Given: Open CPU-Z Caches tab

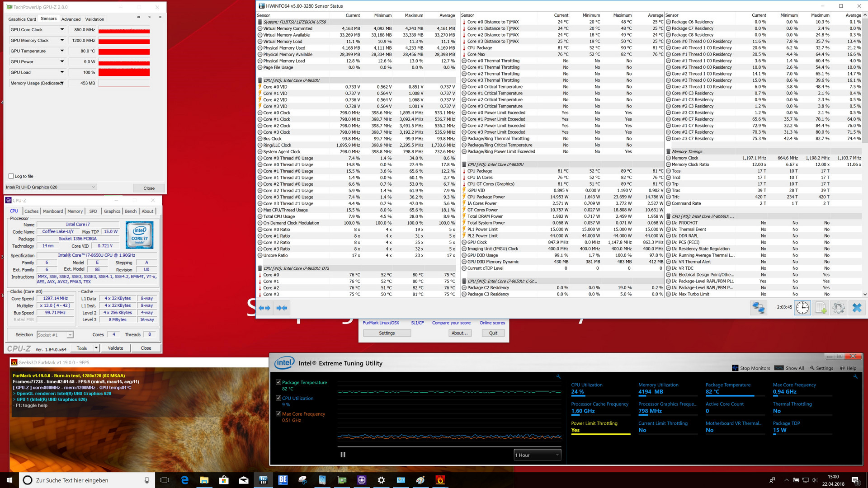Looking at the screenshot, I should (x=31, y=211).
